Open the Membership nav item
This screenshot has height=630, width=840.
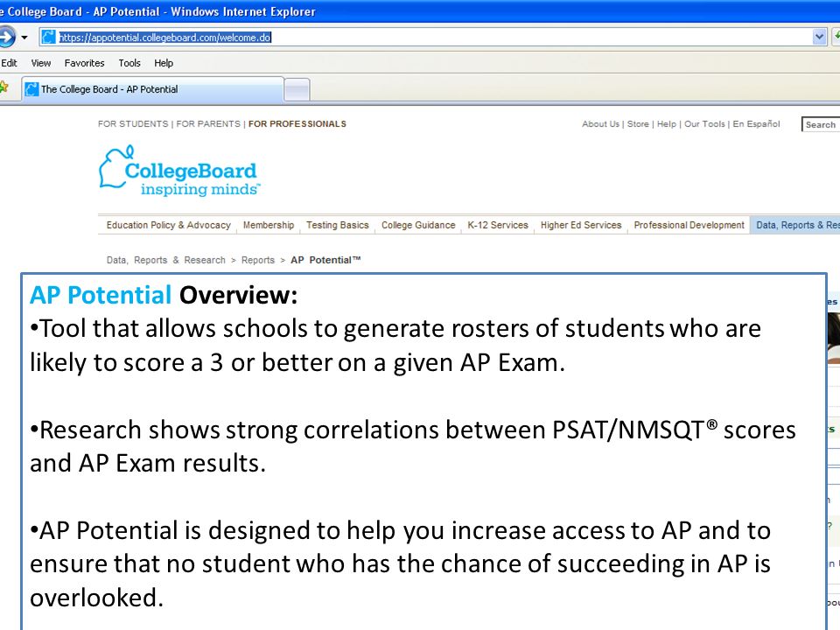[269, 225]
